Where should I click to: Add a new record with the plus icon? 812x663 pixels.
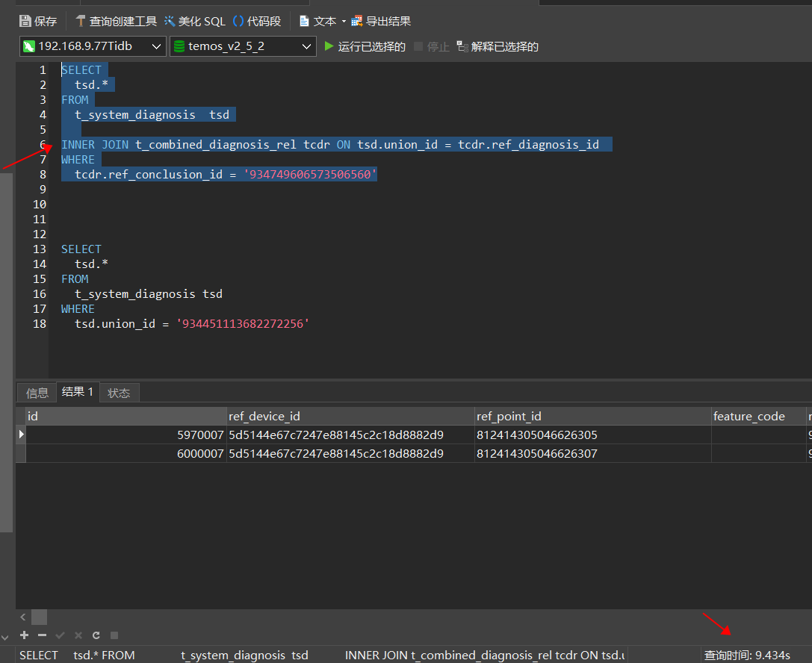[x=24, y=635]
